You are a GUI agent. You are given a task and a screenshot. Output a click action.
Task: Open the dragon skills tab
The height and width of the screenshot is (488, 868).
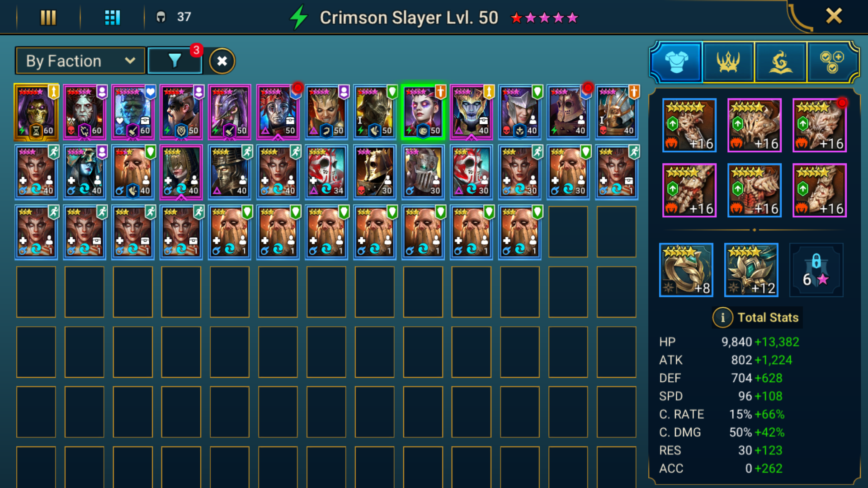click(x=780, y=62)
